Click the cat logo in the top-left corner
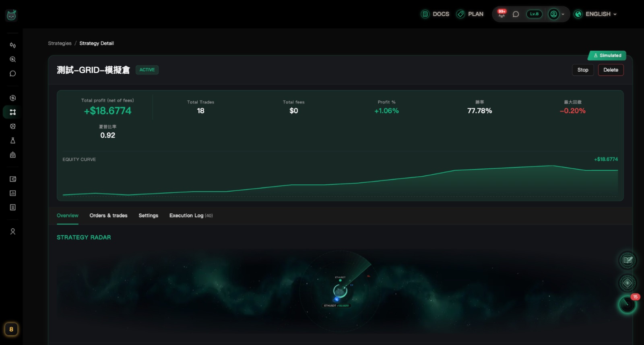Image resolution: width=644 pixels, height=345 pixels. [11, 15]
